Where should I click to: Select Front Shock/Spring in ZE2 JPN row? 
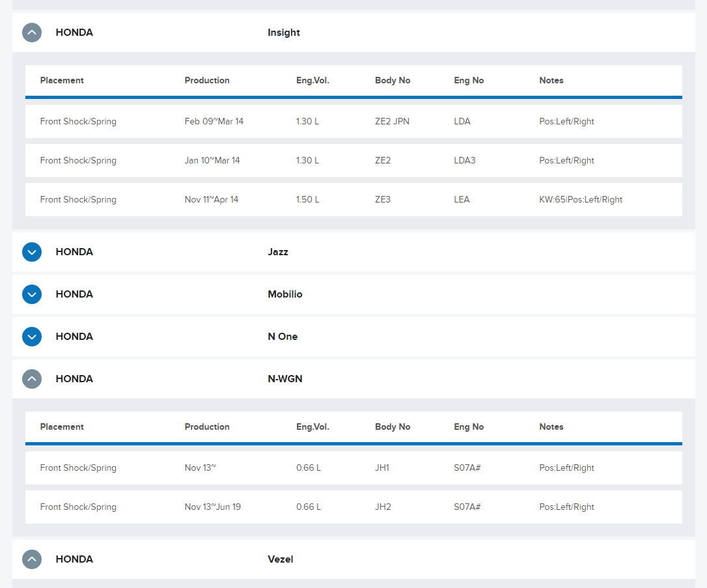(x=78, y=122)
